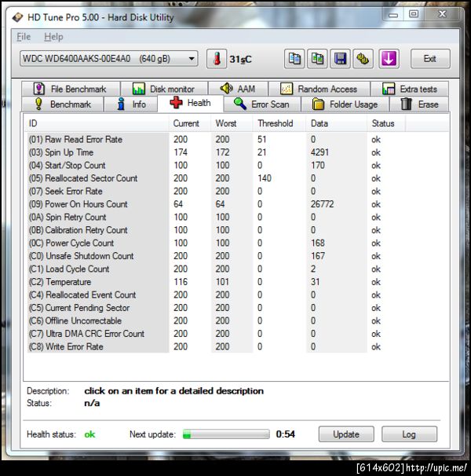Image resolution: width=471 pixels, height=476 pixels.
Task: Click the Exit button
Action: [430, 59]
